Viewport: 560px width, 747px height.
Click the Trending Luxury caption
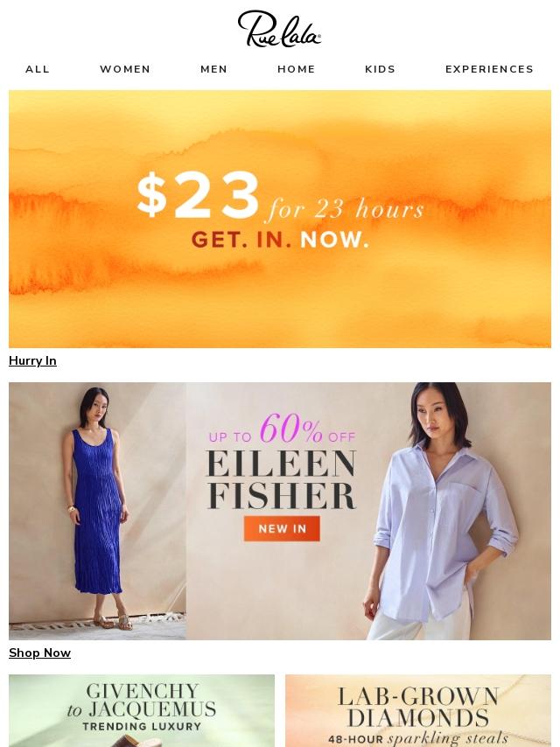[142, 727]
